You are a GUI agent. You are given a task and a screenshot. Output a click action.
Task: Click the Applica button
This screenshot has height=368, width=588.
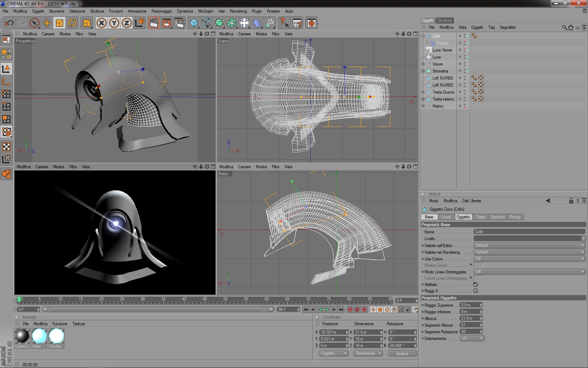pyautogui.click(x=402, y=353)
